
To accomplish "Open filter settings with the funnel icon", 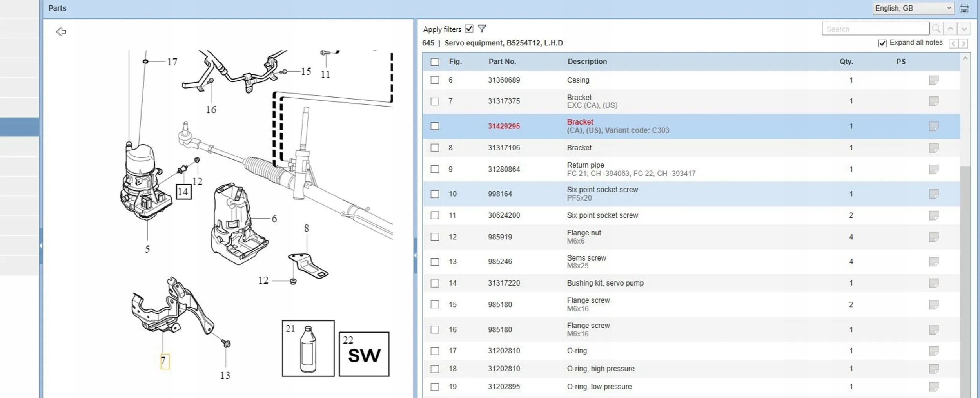I will [x=482, y=29].
